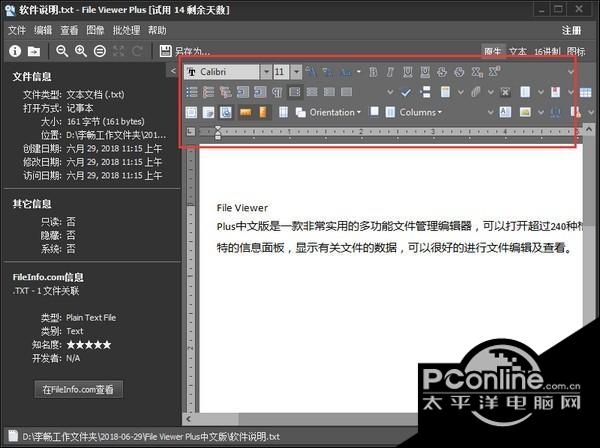Toggle double strikethrough formatting
The width and height of the screenshot is (600, 448).
click(459, 72)
